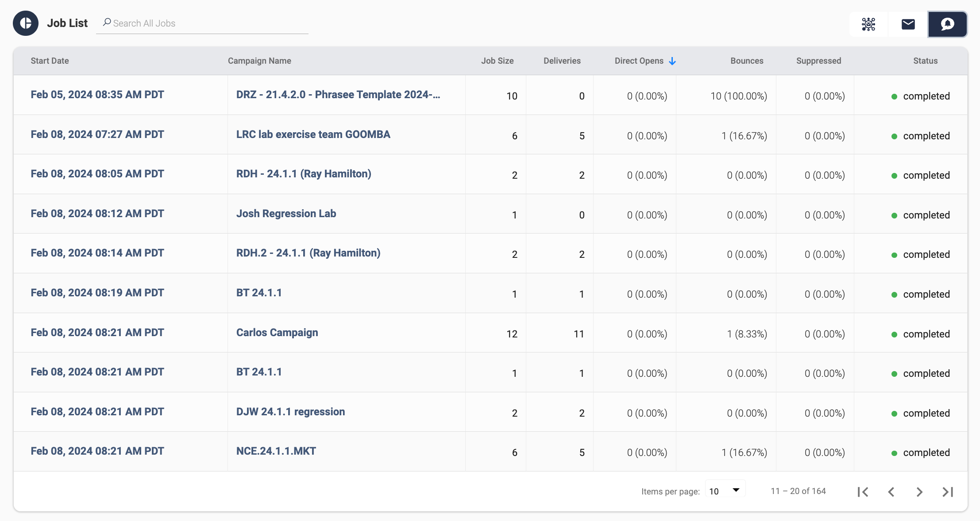Click 10 (100.00%) bounces value
Screen dimensions: 980x521
click(x=739, y=96)
